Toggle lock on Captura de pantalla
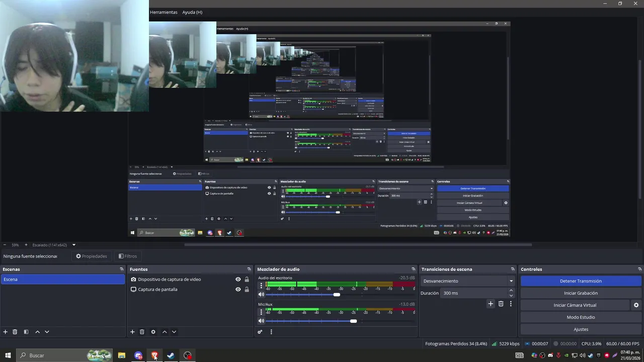This screenshot has width=644, height=362. [x=247, y=290]
